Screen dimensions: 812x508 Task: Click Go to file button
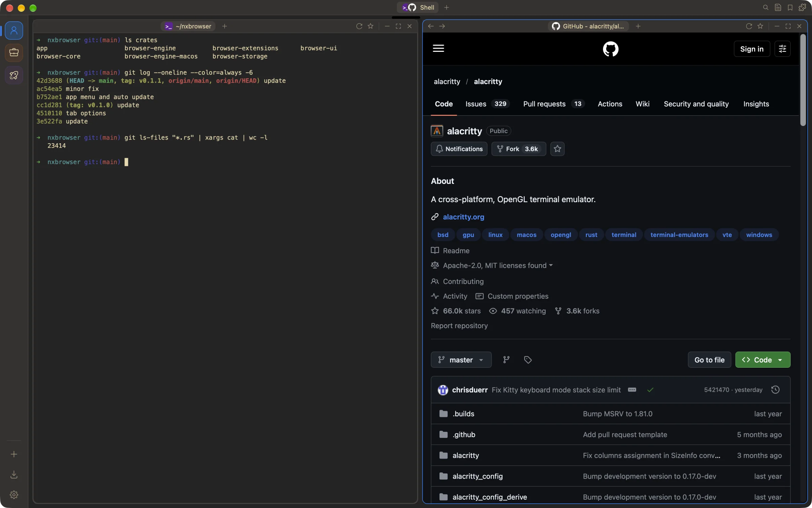coord(709,360)
